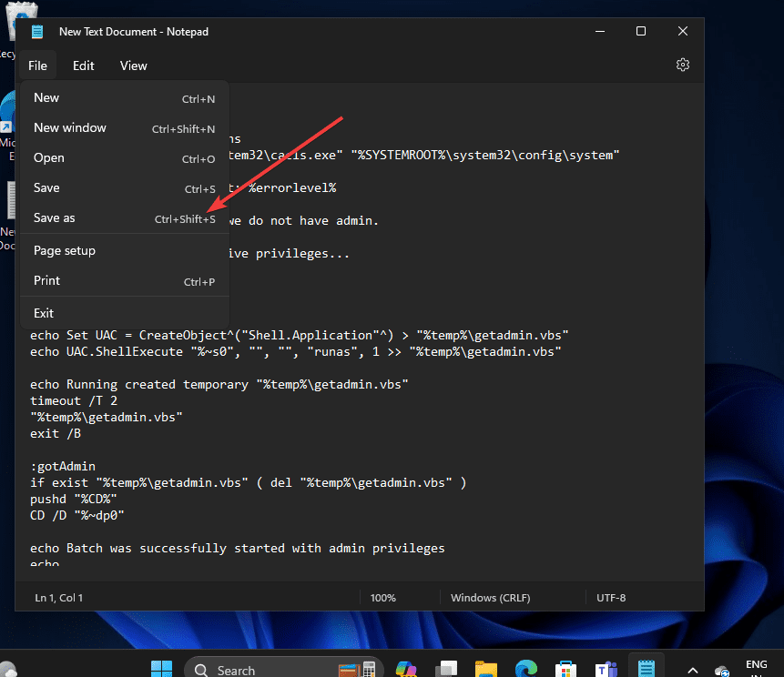The image size is (784, 677).
Task: Click the New Text Document desktop file
Action: click(7, 215)
